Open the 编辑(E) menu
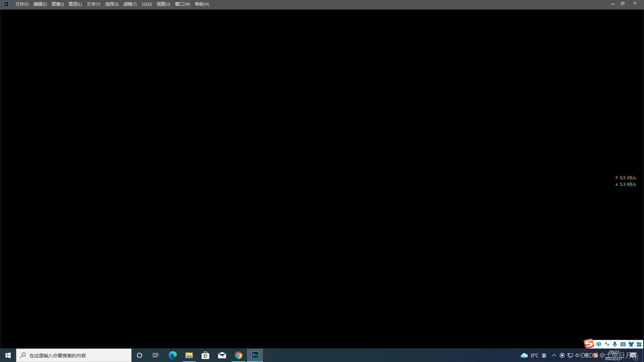 (x=40, y=4)
